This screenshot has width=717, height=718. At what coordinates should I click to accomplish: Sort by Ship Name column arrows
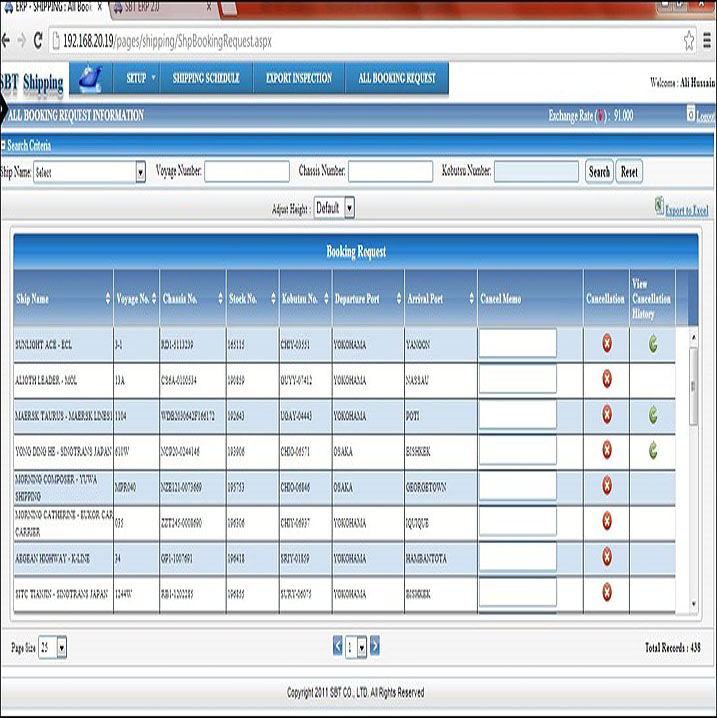(108, 299)
